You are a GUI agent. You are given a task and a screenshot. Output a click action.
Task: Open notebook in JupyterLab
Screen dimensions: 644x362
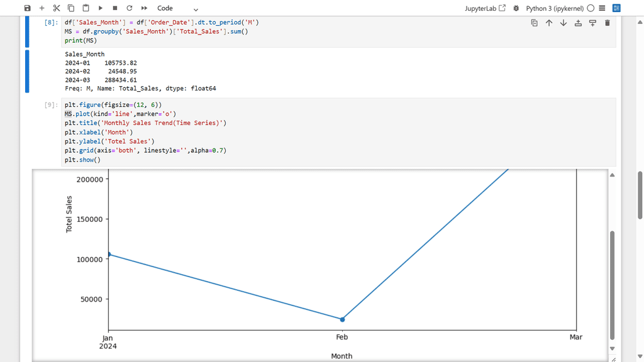click(485, 8)
